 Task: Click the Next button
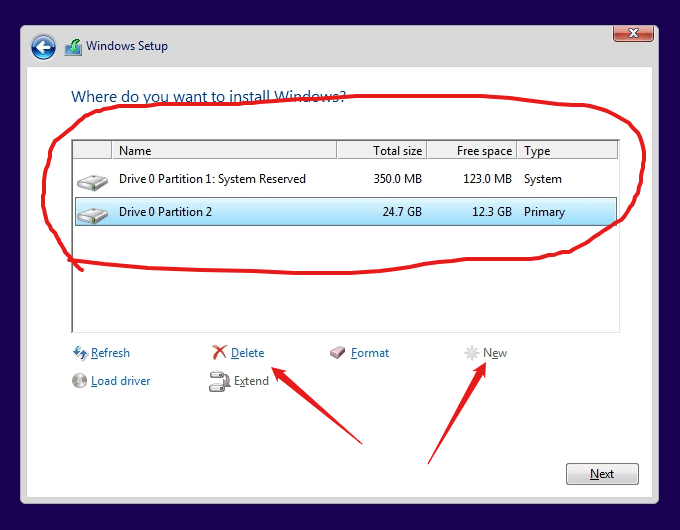coord(602,474)
